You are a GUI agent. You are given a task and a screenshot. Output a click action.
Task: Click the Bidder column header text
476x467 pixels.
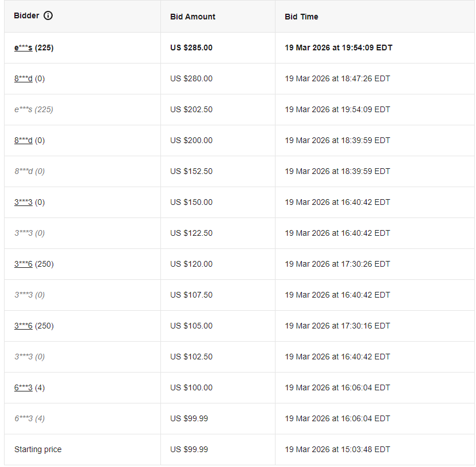27,16
